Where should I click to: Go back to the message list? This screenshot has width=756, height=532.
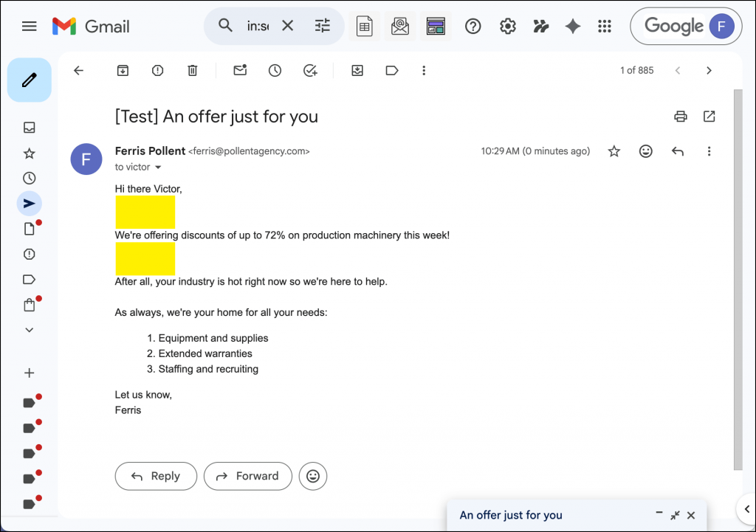pos(78,71)
